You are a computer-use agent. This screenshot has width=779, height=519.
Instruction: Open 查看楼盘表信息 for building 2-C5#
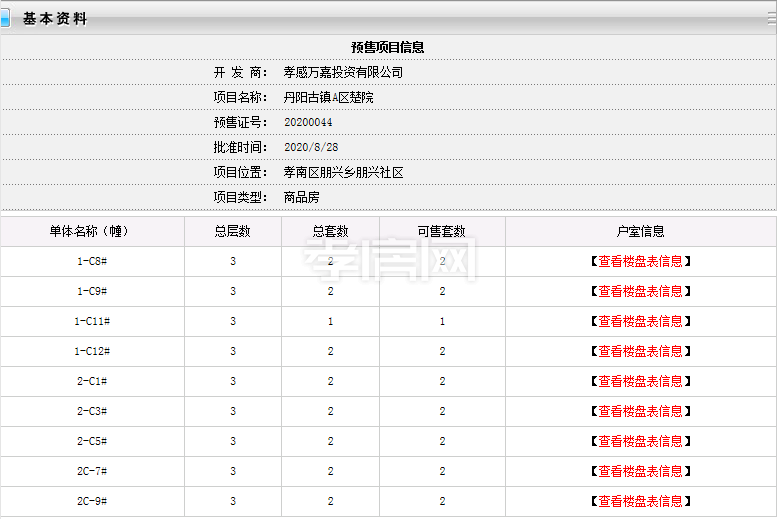coord(640,442)
